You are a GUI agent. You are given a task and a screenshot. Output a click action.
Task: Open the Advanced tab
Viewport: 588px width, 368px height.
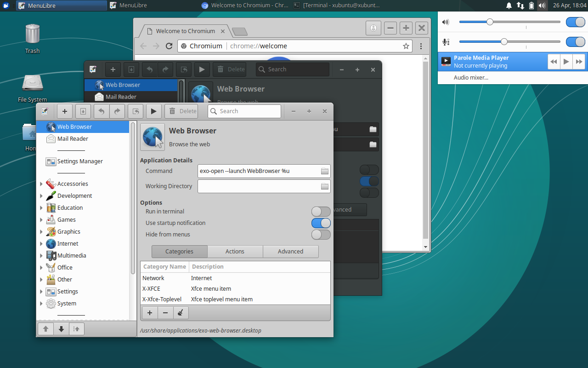[290, 251]
